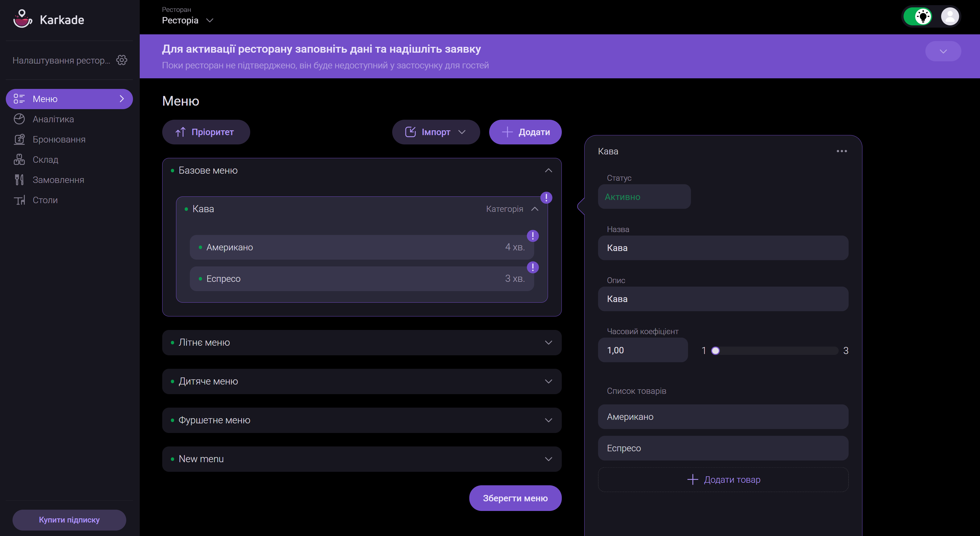Collapse the Базове меню section
The height and width of the screenshot is (536, 980).
pos(548,170)
